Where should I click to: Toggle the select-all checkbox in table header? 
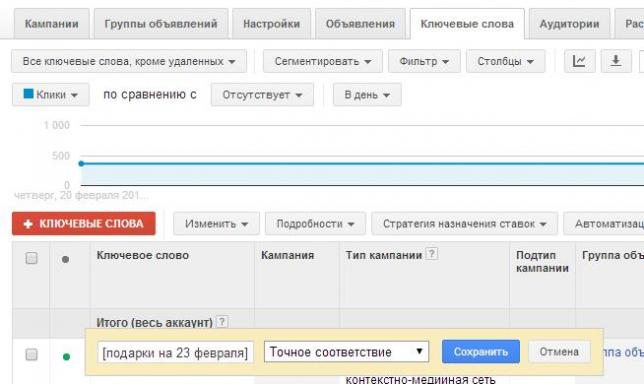[32, 258]
